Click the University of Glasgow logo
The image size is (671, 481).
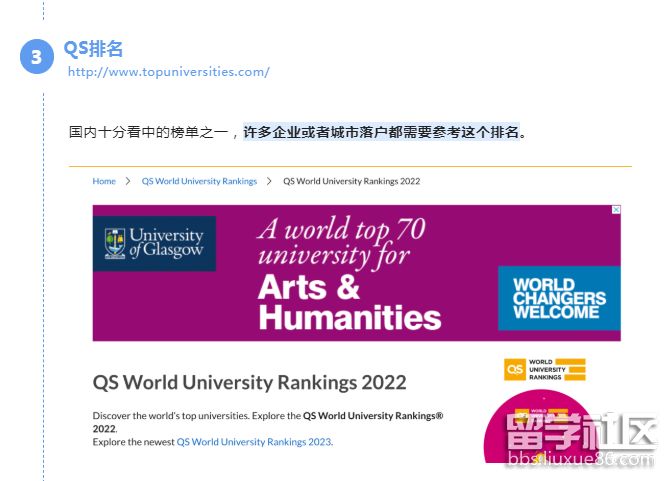coord(154,243)
